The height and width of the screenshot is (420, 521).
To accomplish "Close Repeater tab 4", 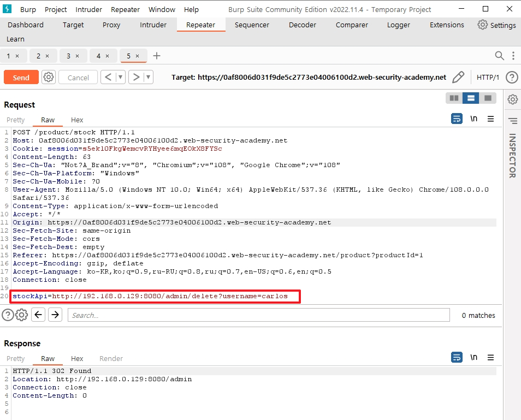I will tap(108, 56).
